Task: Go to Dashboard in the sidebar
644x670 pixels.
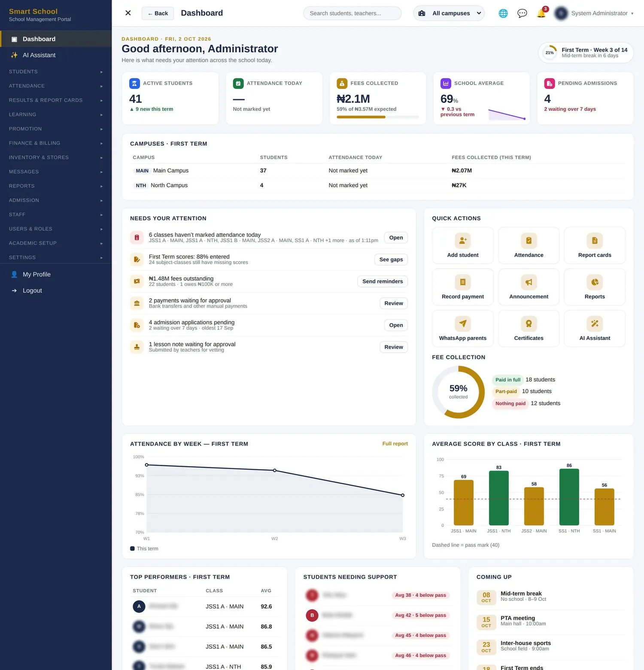Action: pyautogui.click(x=56, y=39)
